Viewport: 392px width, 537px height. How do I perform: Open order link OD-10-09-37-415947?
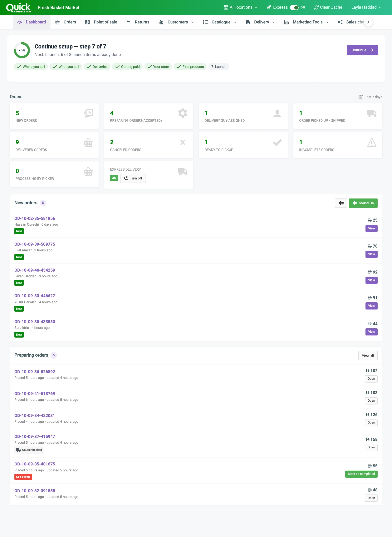(x=35, y=437)
